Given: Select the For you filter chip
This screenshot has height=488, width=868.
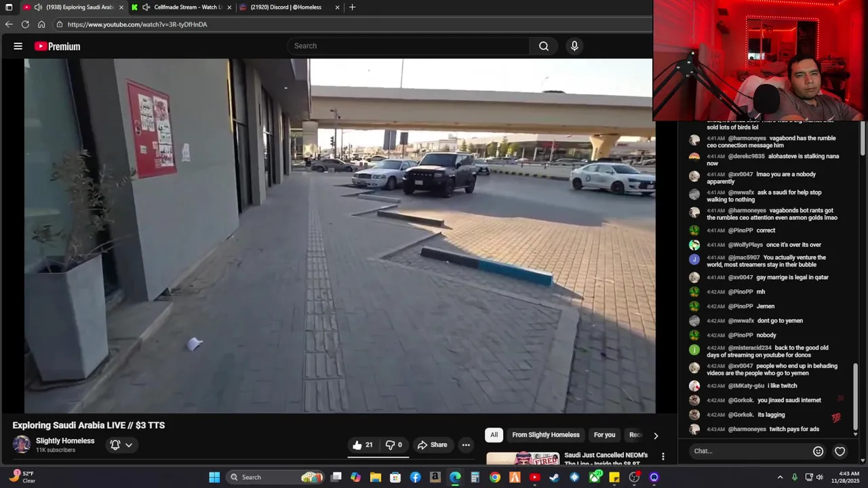Looking at the screenshot, I should coord(604,434).
